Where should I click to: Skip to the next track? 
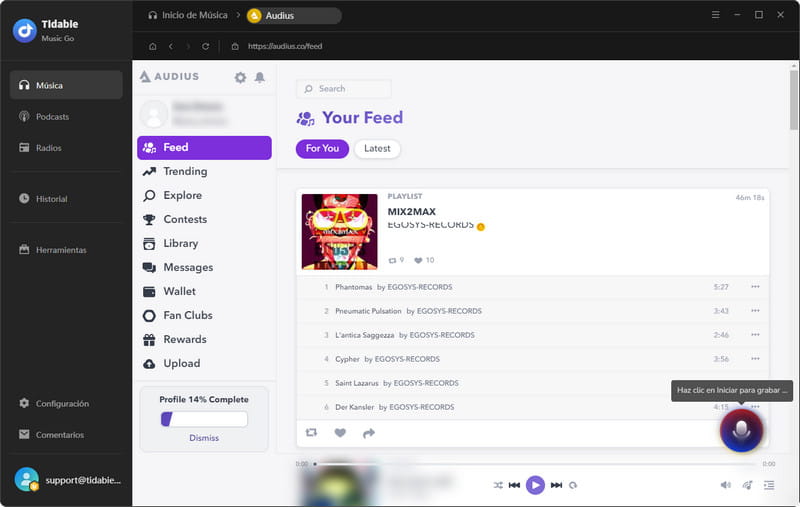pos(556,485)
